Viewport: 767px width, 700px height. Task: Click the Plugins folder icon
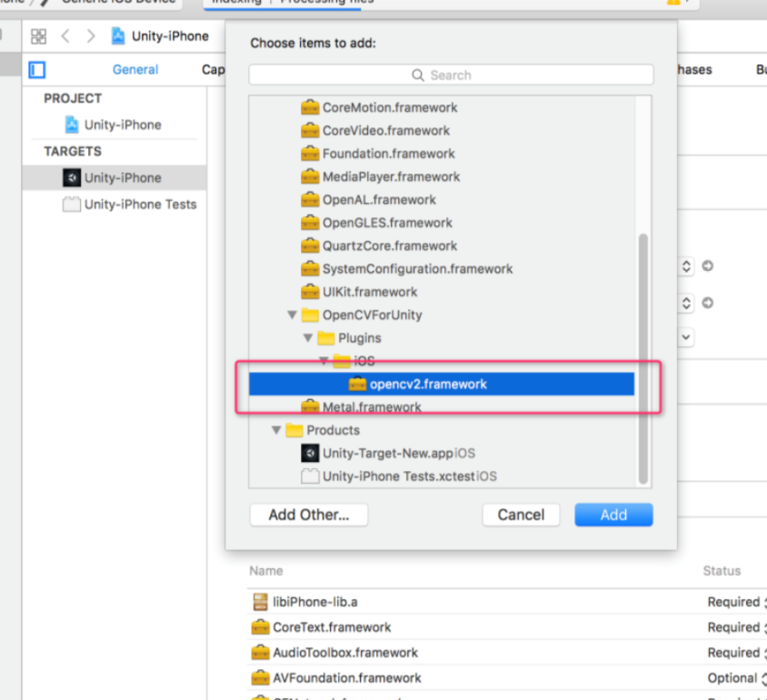tap(325, 337)
